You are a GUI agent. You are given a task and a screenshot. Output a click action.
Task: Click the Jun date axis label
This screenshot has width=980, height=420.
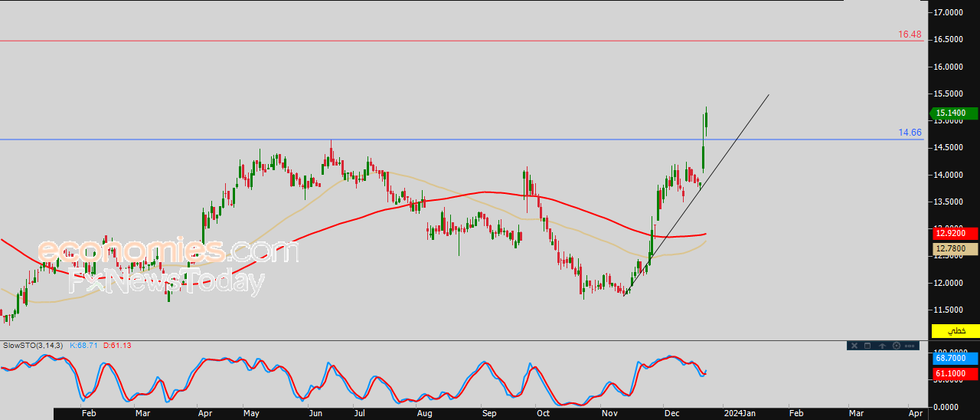(315, 413)
